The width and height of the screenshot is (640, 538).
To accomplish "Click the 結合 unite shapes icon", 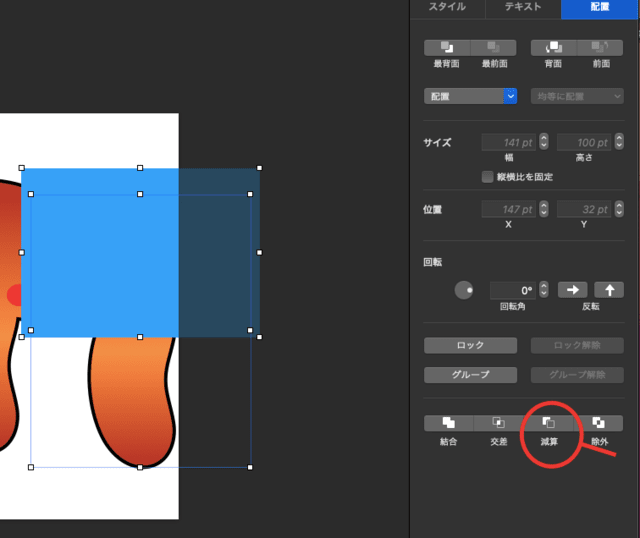I will 448,423.
